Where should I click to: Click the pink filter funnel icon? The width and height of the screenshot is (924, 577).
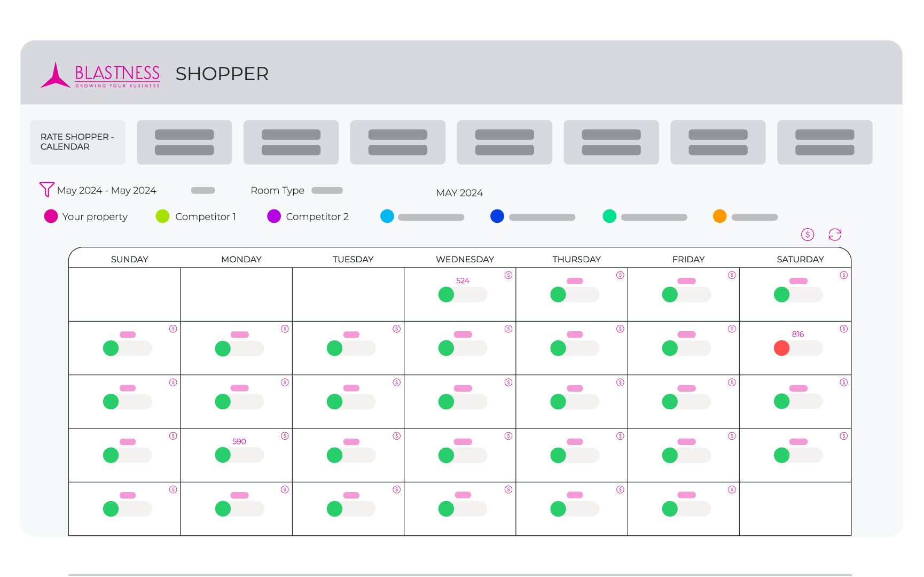point(46,190)
